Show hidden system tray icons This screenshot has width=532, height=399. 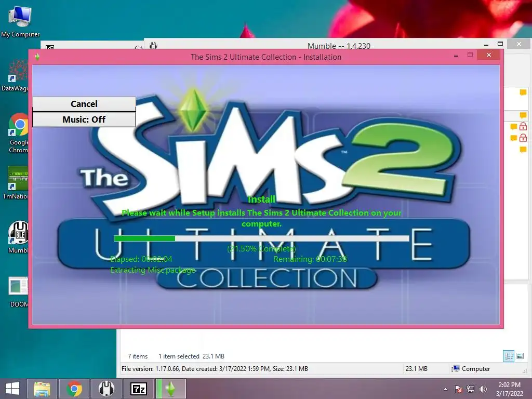pos(445,389)
